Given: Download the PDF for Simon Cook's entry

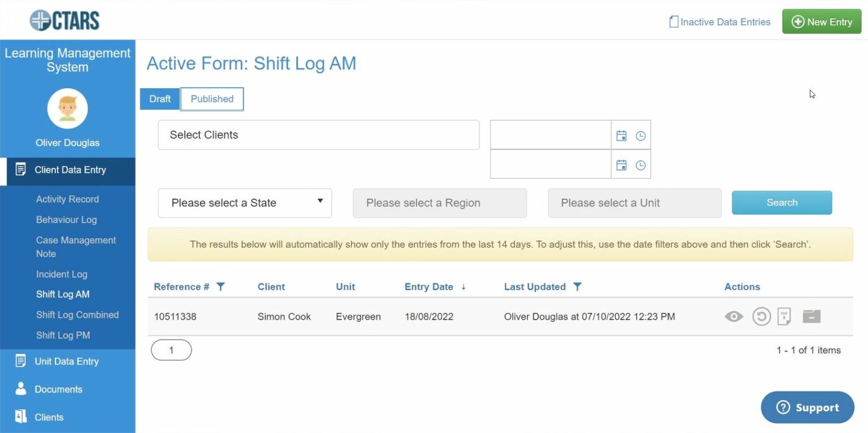Looking at the screenshot, I should 784,317.
